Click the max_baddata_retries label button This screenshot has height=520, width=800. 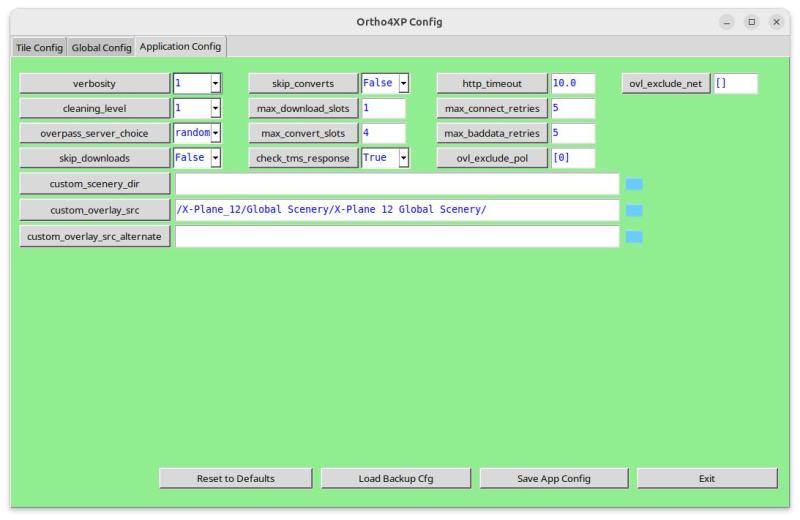[492, 133]
